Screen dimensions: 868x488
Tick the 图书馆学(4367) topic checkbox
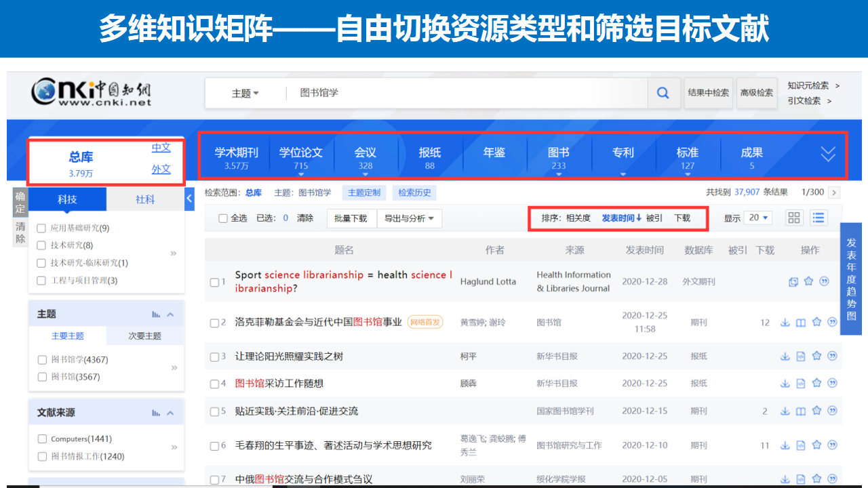pos(42,359)
